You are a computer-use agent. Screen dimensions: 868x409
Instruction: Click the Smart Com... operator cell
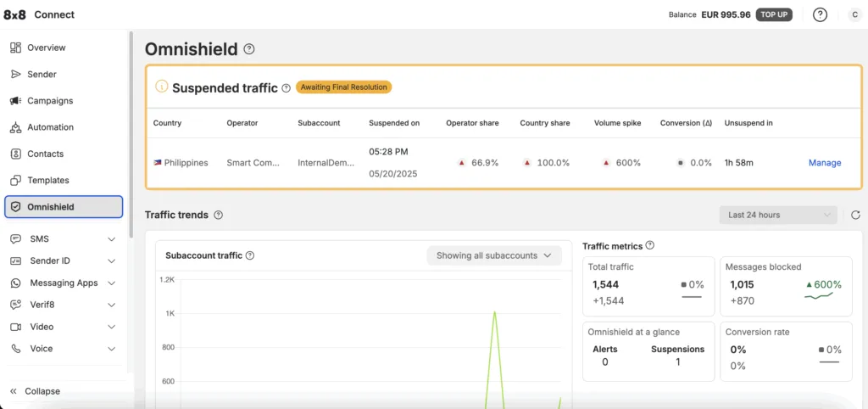point(253,163)
